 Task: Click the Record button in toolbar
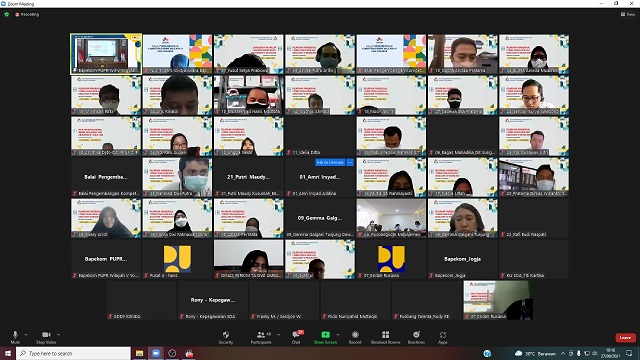click(x=355, y=337)
